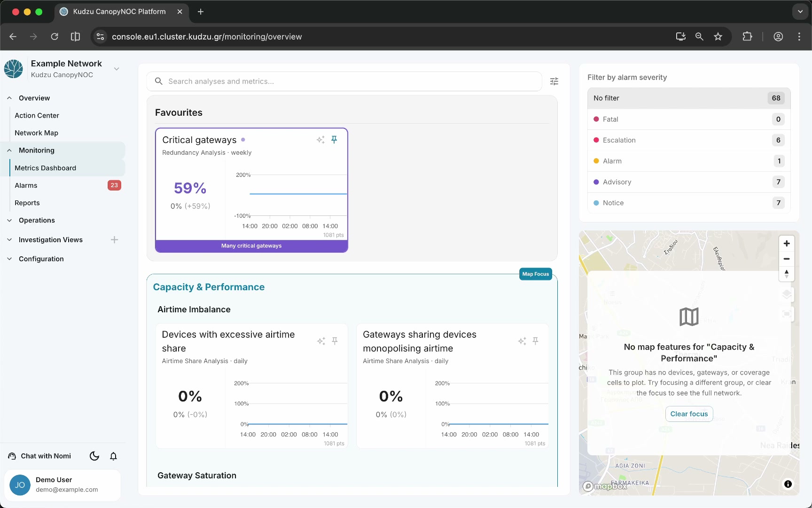Screen dimensions: 812x508
Task: Open notifications bell icon
Action: (x=113, y=456)
